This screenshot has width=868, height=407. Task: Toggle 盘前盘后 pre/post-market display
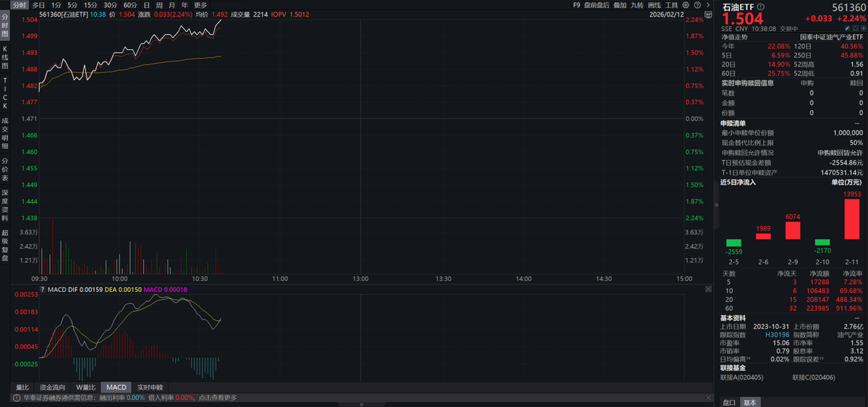pos(596,5)
